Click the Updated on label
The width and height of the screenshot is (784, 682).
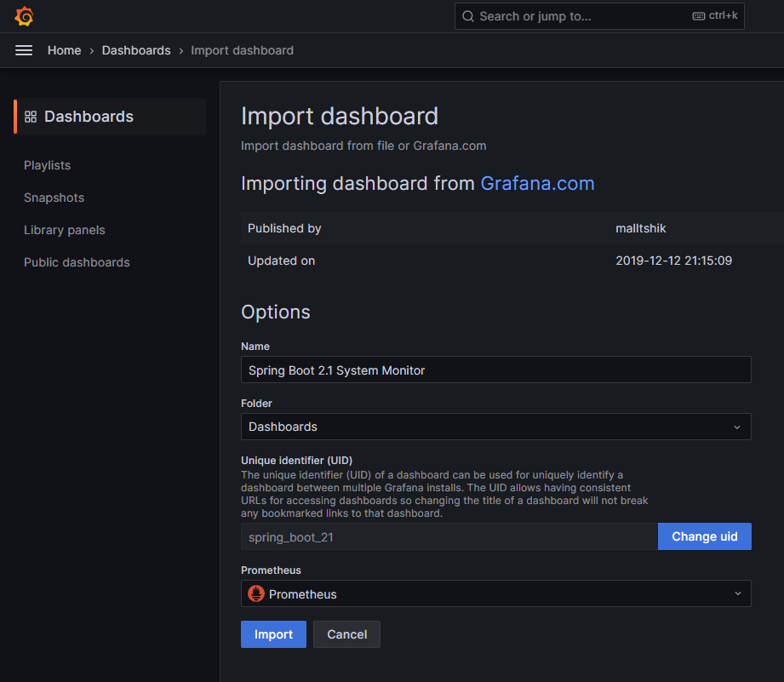(x=281, y=261)
